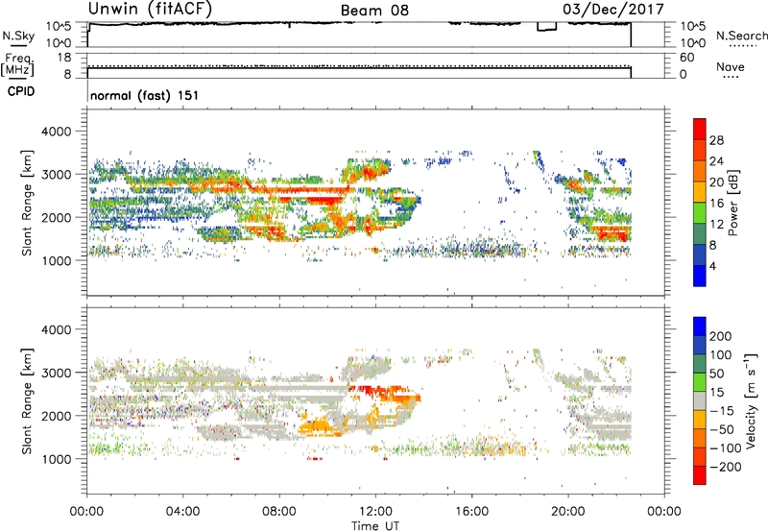Click the '20:00' time axis label

tap(568, 512)
